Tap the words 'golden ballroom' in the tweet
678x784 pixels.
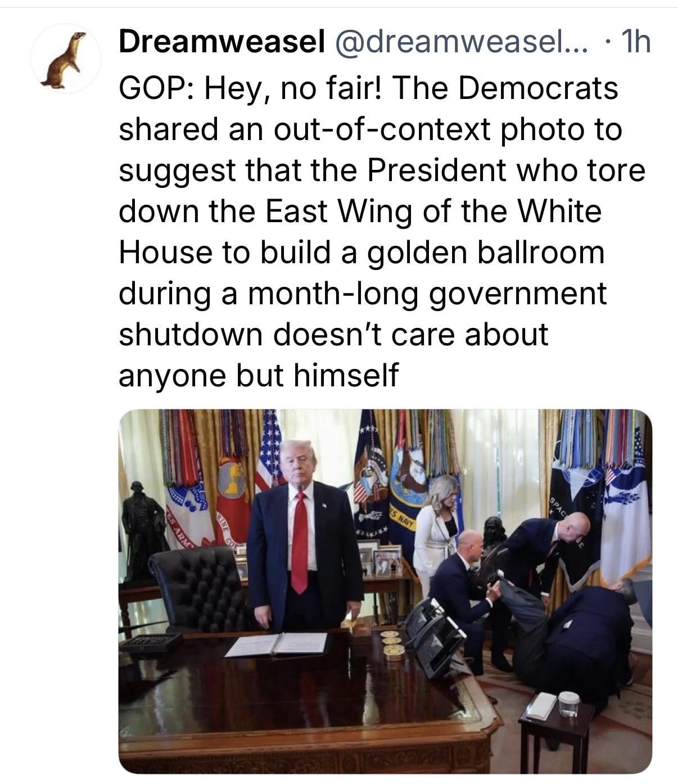[486, 252]
